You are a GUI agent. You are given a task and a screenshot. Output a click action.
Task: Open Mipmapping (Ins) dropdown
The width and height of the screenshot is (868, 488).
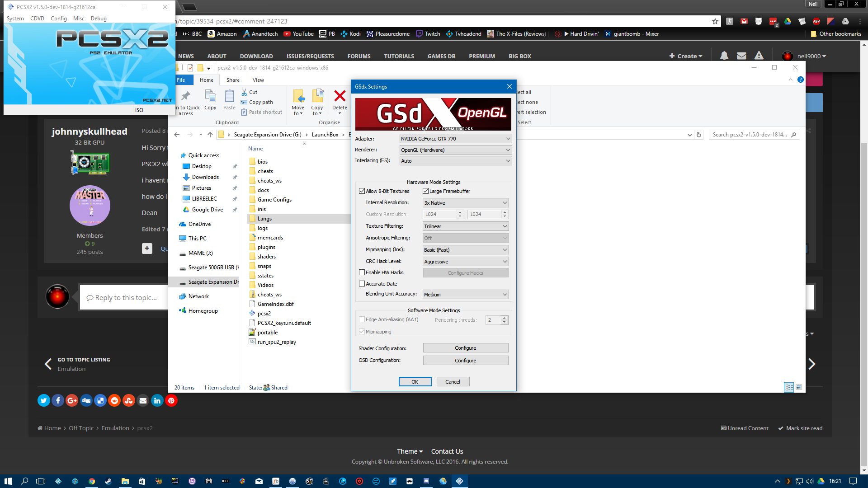coord(466,250)
